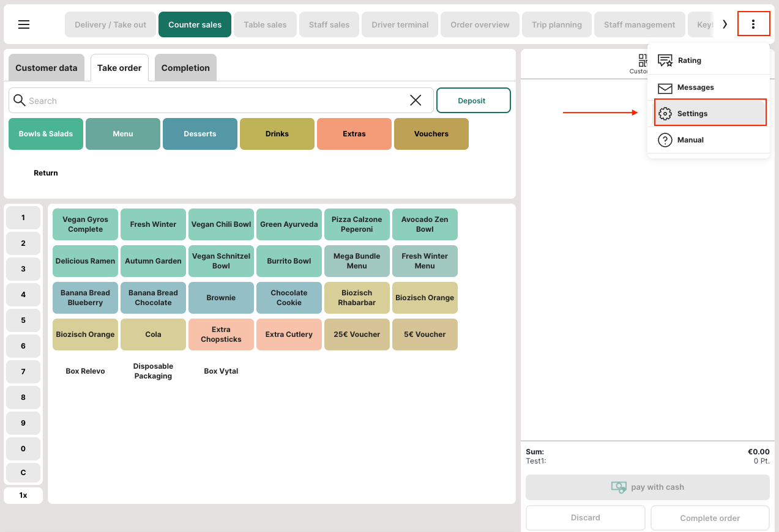Select the Menu category
Viewport: 779px width, 532px height.
click(123, 134)
